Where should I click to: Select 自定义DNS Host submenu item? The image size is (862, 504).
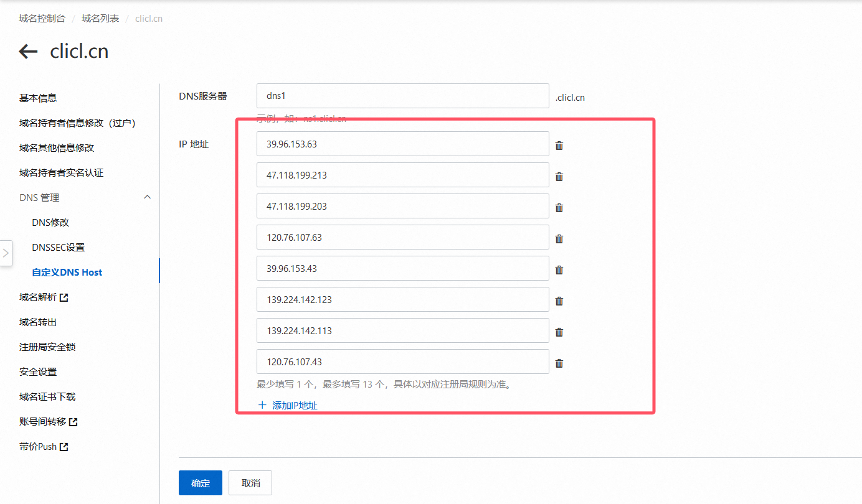[x=67, y=273]
